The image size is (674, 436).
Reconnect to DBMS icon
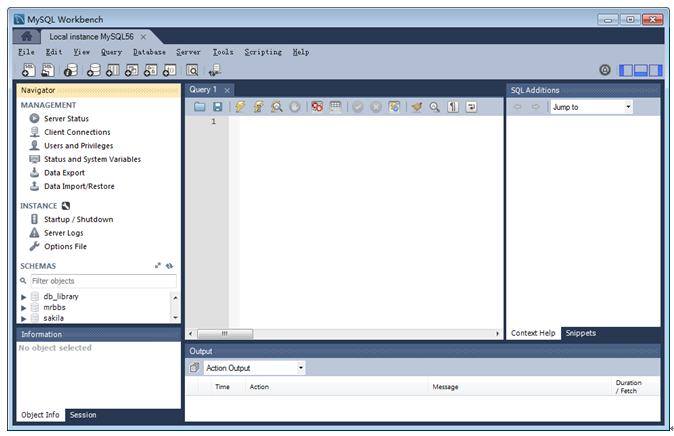pos(214,70)
